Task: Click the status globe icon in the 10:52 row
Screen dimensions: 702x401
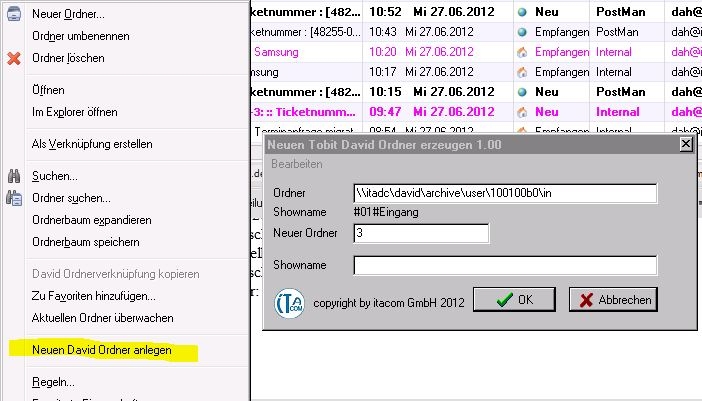Action: [522, 12]
